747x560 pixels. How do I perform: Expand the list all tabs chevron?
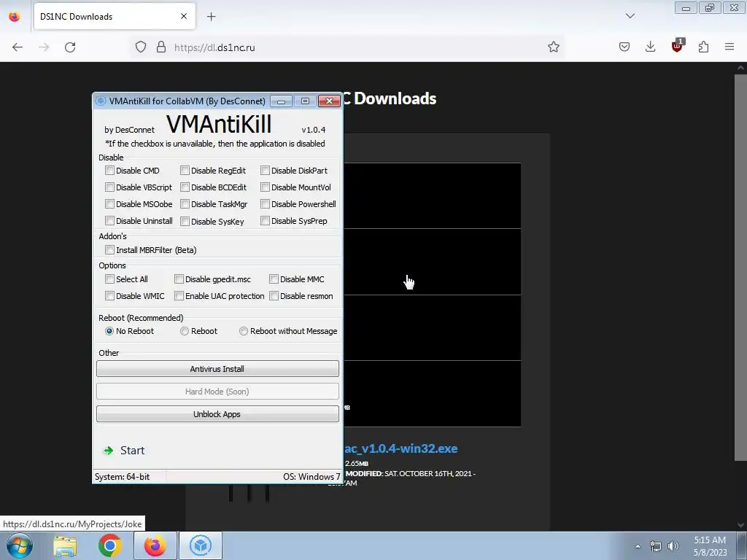click(630, 16)
